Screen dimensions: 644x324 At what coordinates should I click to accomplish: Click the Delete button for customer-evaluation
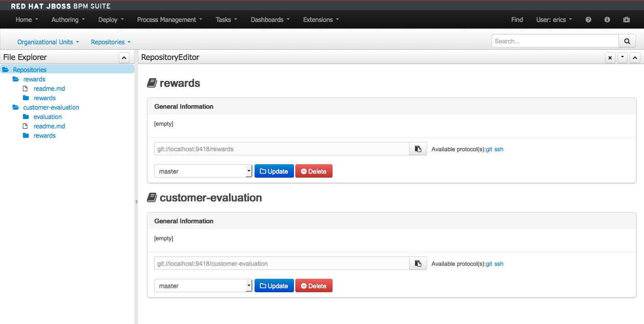pos(314,286)
